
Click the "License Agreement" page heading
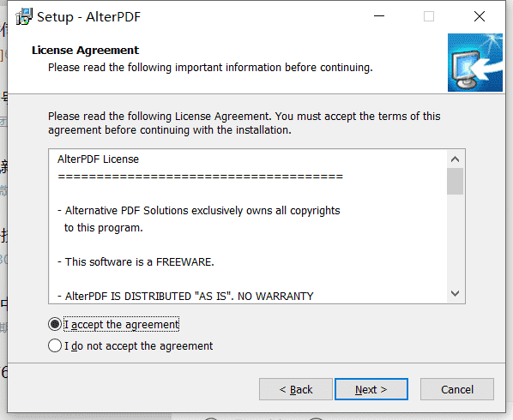pos(86,51)
